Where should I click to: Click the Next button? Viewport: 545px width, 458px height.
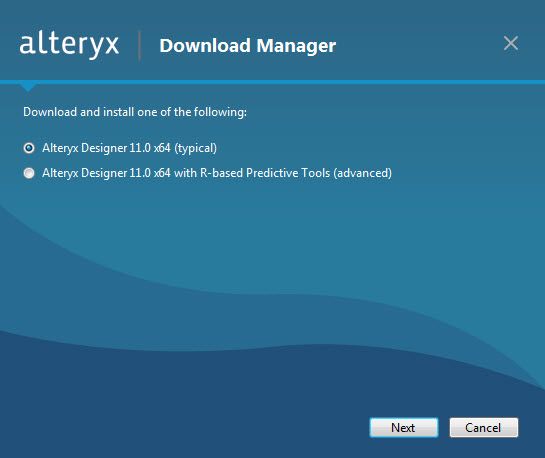tap(404, 427)
